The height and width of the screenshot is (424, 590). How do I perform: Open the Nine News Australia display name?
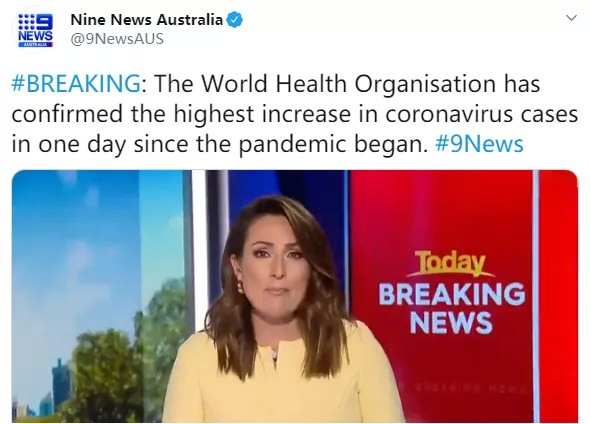click(146, 20)
